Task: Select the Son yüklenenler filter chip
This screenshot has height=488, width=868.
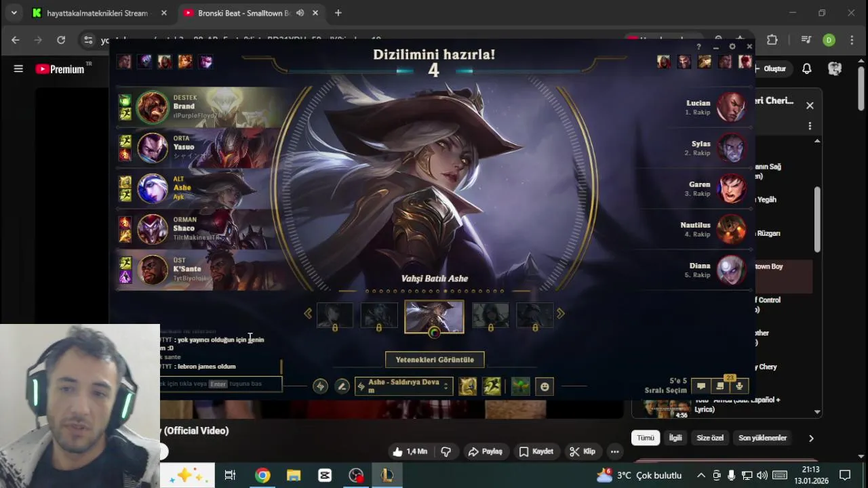Action: click(762, 438)
